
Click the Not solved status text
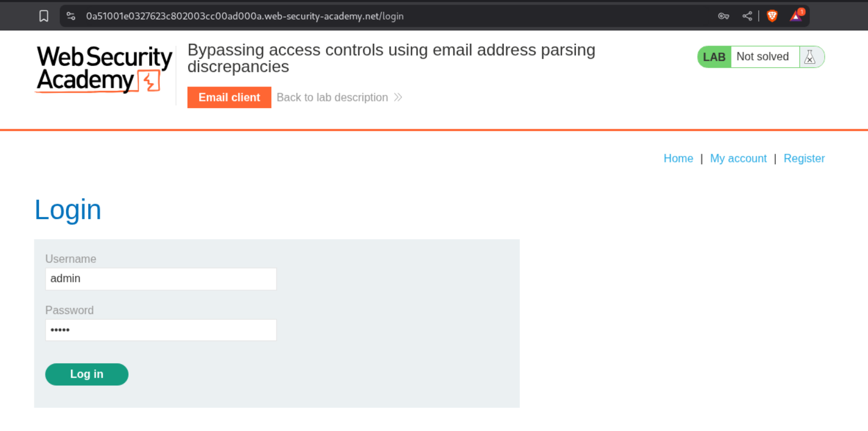pos(763,57)
